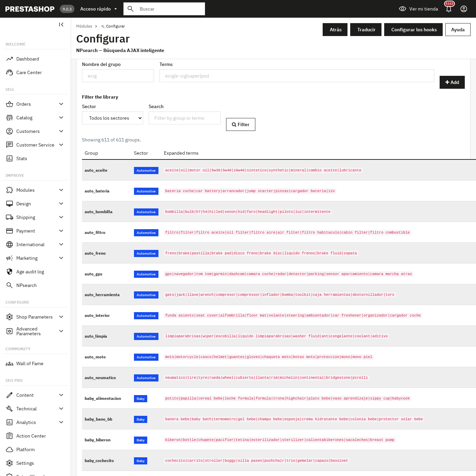This screenshot has height=476, width=476.
Task: Click the Catalog store icon
Action: (10, 118)
